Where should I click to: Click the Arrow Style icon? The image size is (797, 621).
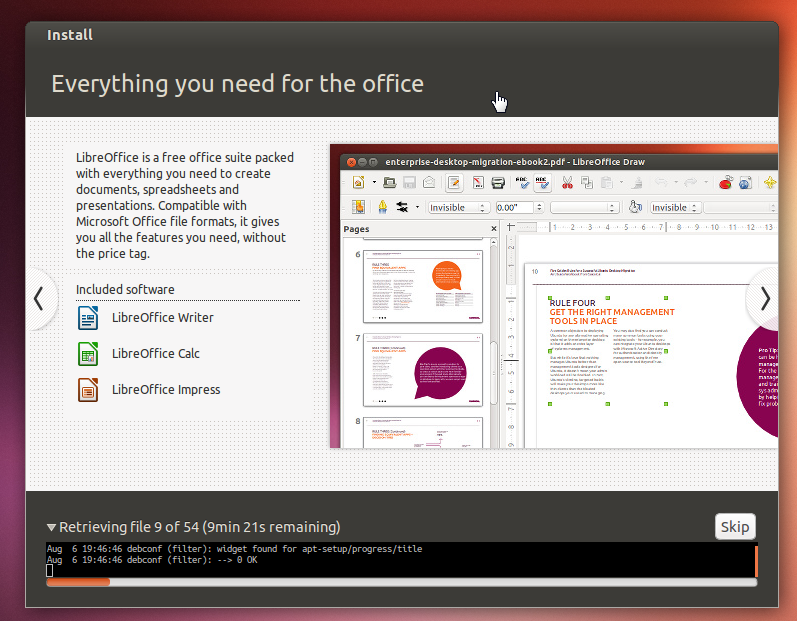(x=402, y=207)
